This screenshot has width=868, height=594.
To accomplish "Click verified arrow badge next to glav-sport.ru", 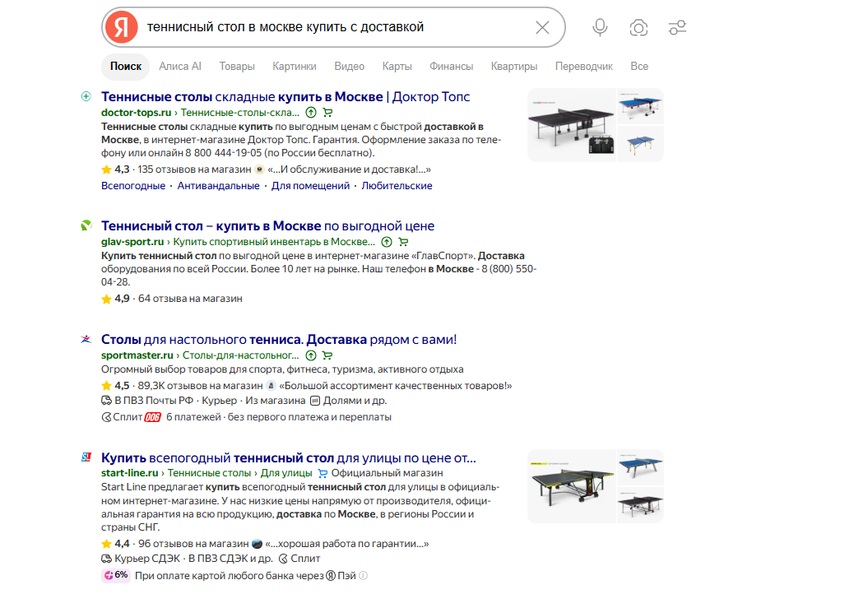I will [x=387, y=242].
